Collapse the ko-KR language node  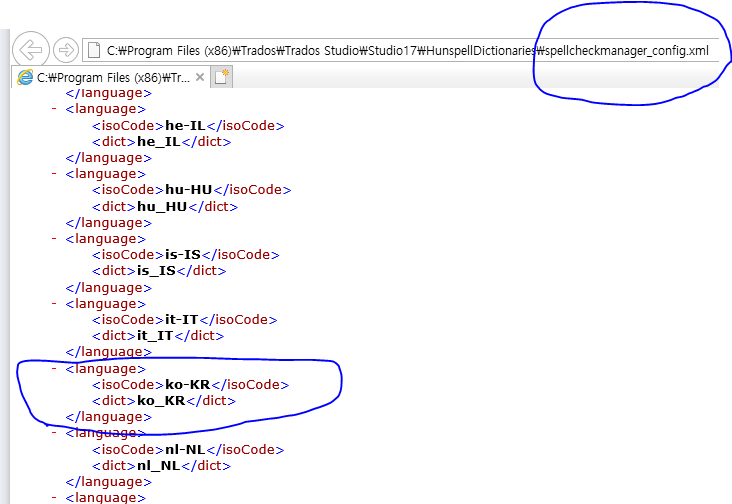pyautogui.click(x=54, y=369)
